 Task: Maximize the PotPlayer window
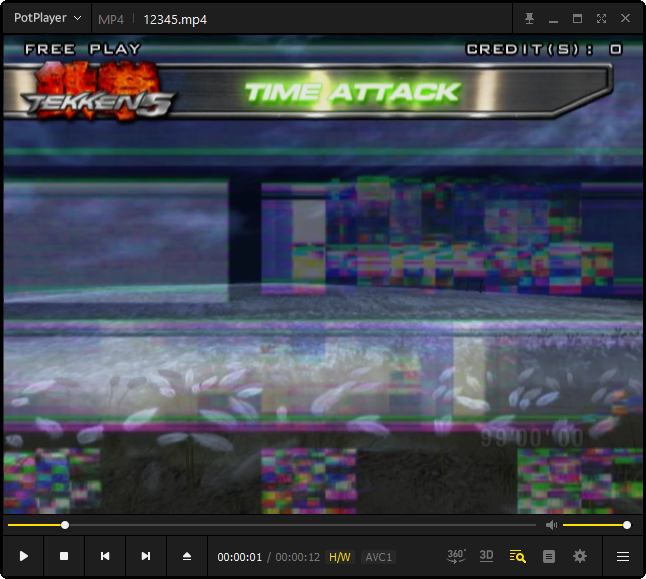(577, 19)
